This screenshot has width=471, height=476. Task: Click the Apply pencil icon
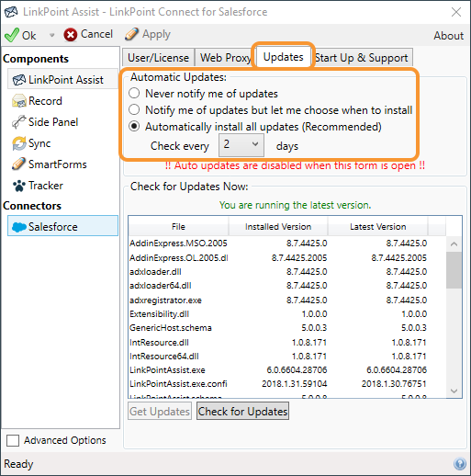coord(131,34)
